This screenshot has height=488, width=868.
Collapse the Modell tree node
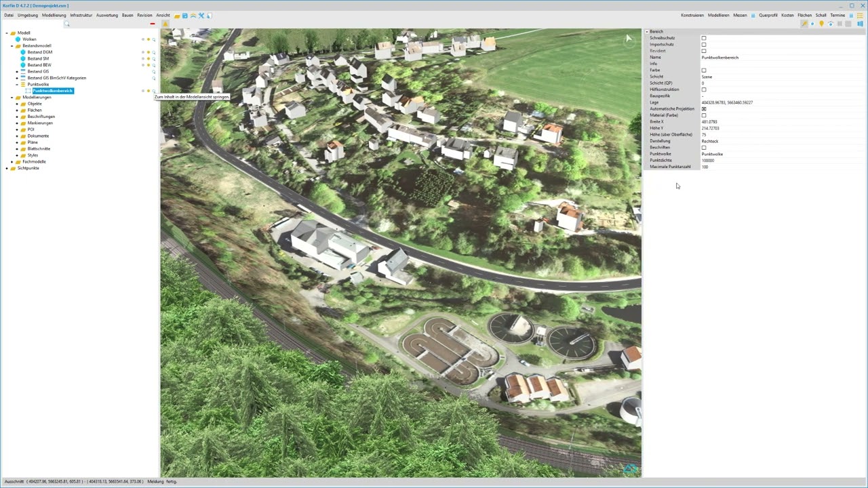[x=7, y=33]
